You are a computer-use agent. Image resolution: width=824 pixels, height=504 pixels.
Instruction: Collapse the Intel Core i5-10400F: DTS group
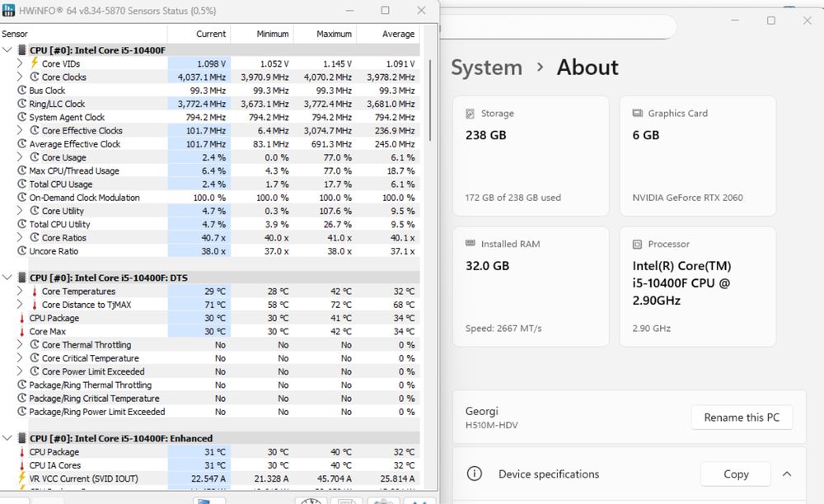click(7, 278)
